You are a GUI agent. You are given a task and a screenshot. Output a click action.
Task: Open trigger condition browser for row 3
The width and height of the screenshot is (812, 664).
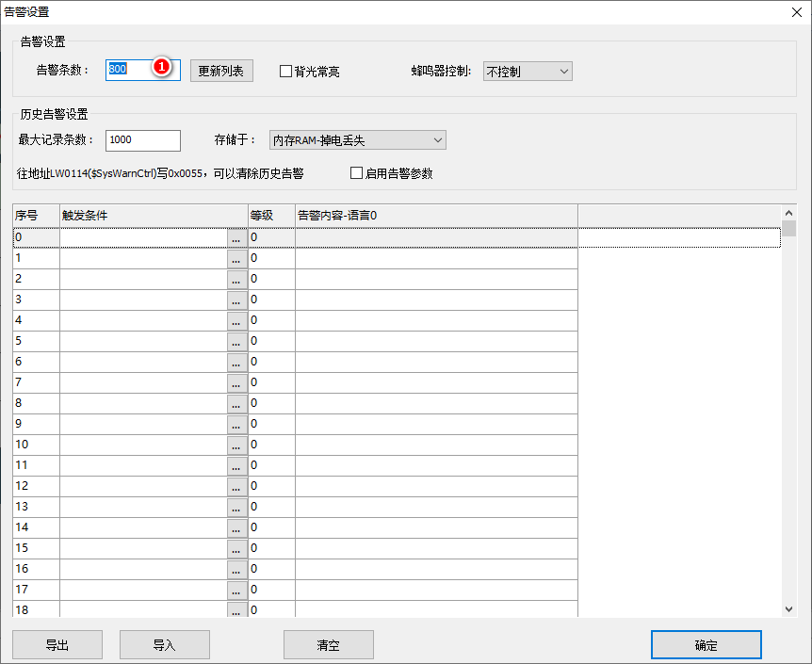point(236,300)
